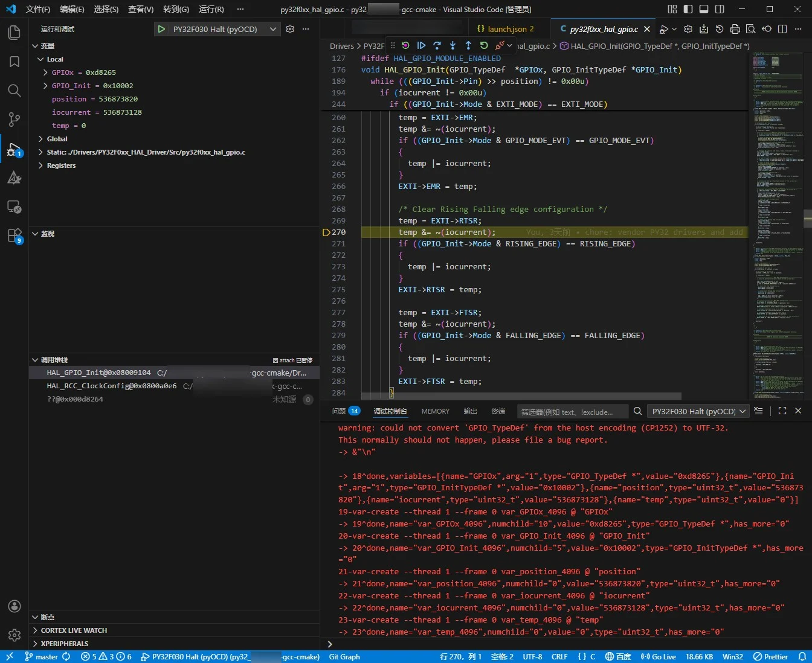This screenshot has width=812, height=663.
Task: Open the Extensions view with badge 9
Action: [x=14, y=236]
